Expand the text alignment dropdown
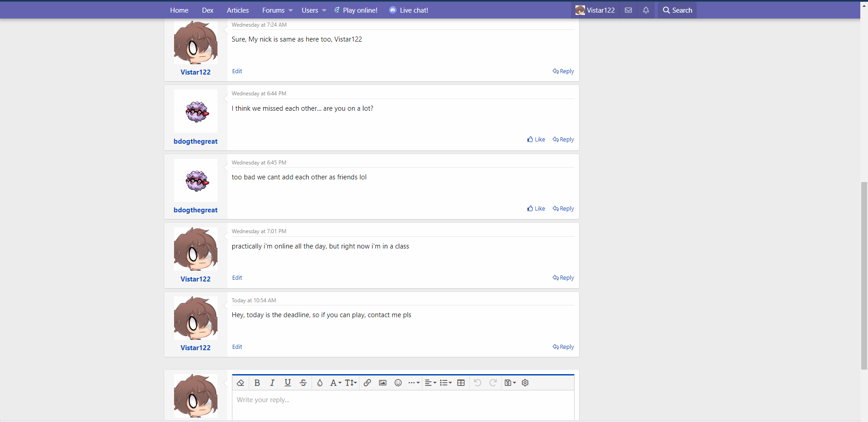Image resolution: width=868 pixels, height=422 pixels. point(430,383)
